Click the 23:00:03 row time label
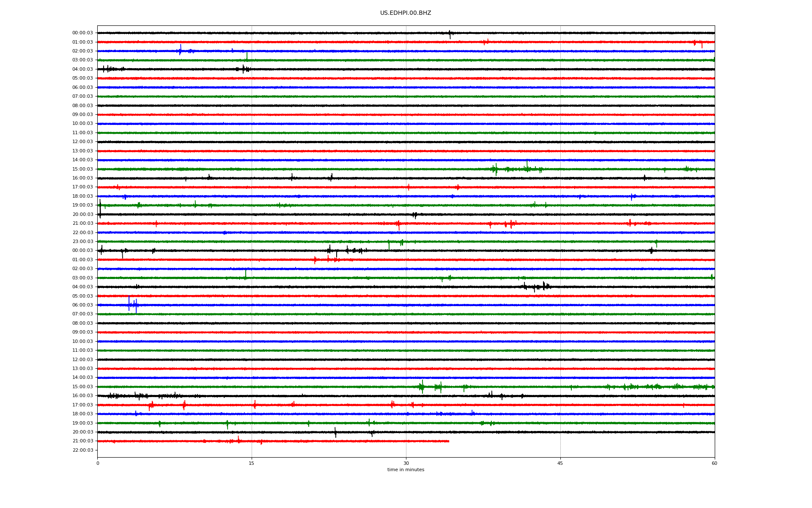Image resolution: width=812 pixels, height=508 pixels. click(x=82, y=242)
